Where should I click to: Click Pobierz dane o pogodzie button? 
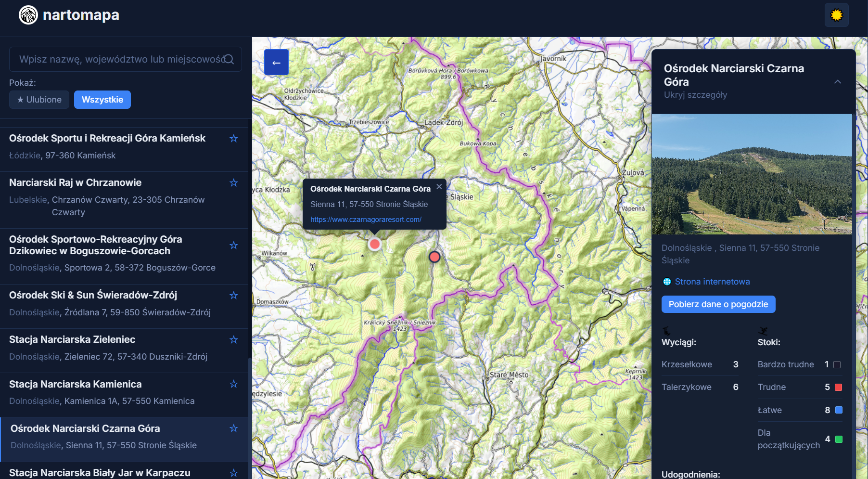click(x=718, y=304)
